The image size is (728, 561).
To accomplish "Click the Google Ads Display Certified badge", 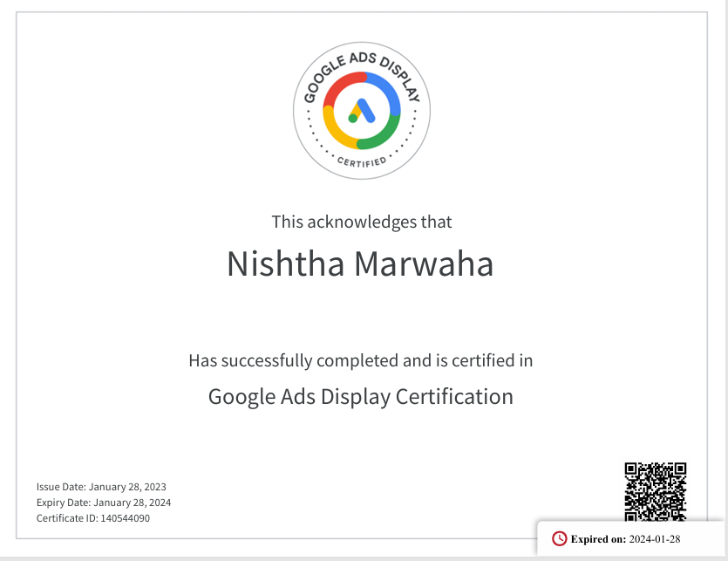I will click(x=362, y=111).
